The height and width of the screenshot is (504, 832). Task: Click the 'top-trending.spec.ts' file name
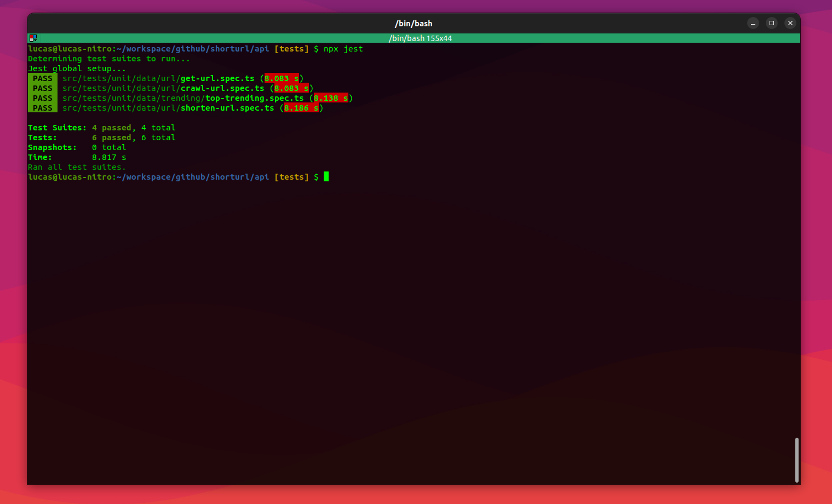[x=255, y=98]
